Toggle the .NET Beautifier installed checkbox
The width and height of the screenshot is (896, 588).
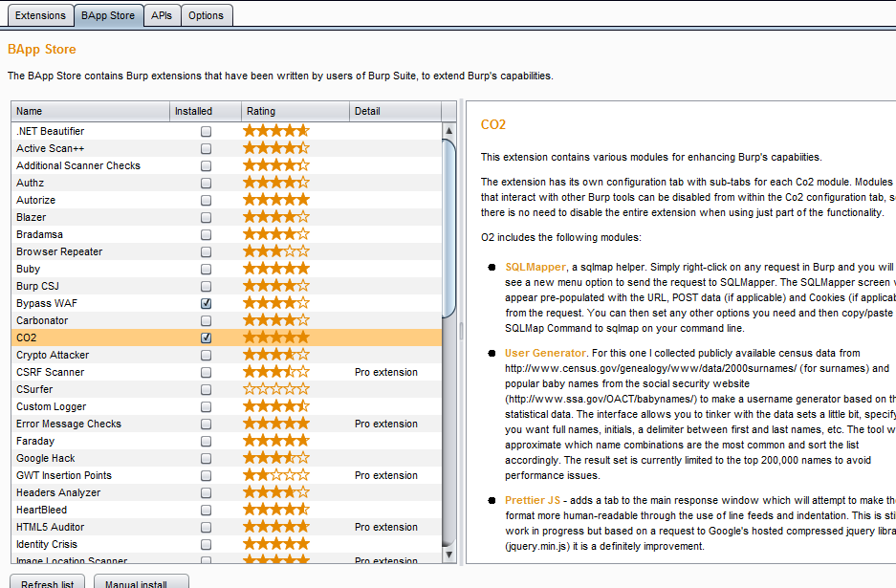click(206, 131)
